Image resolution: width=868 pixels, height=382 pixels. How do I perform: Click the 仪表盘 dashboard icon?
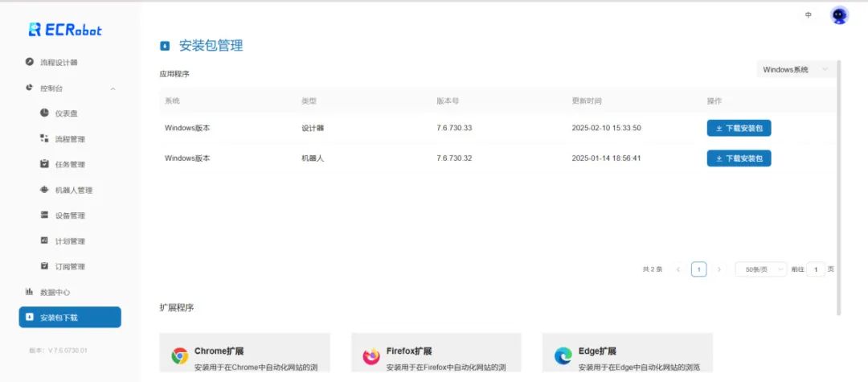tap(44, 113)
